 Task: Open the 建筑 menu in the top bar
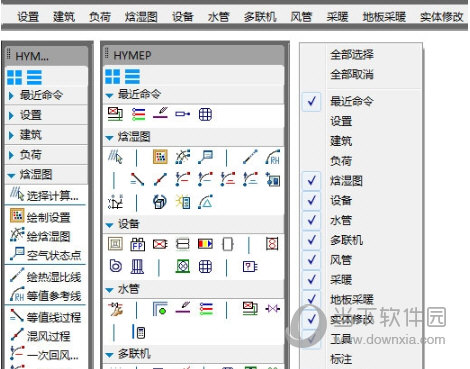(64, 17)
